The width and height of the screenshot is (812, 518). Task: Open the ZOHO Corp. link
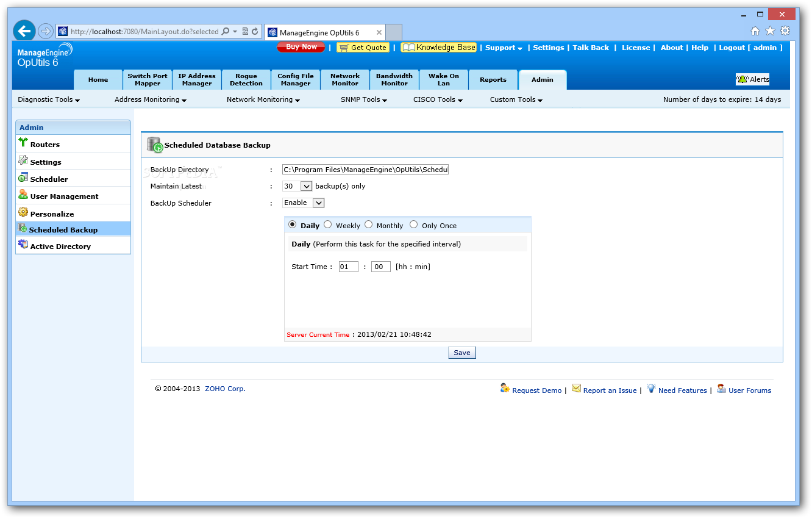225,389
